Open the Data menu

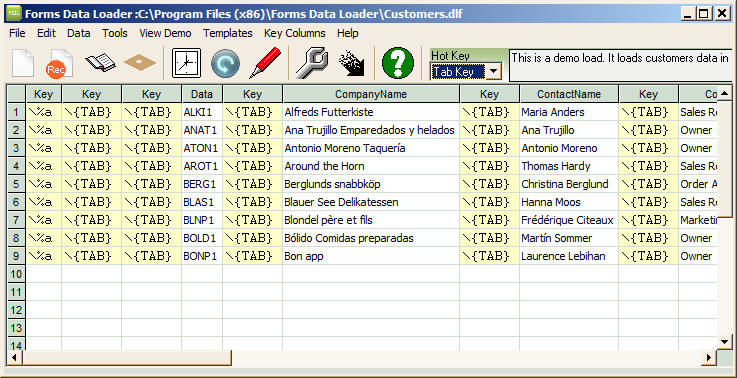78,33
